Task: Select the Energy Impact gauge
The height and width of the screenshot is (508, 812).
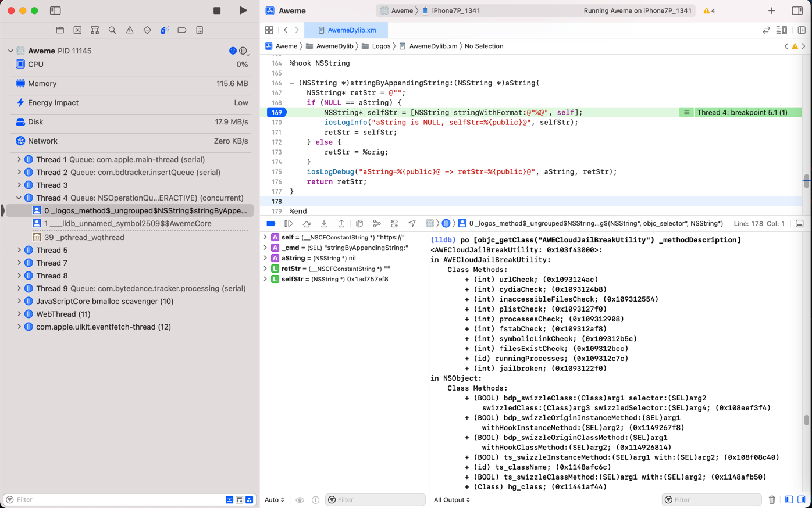Action: tap(132, 103)
